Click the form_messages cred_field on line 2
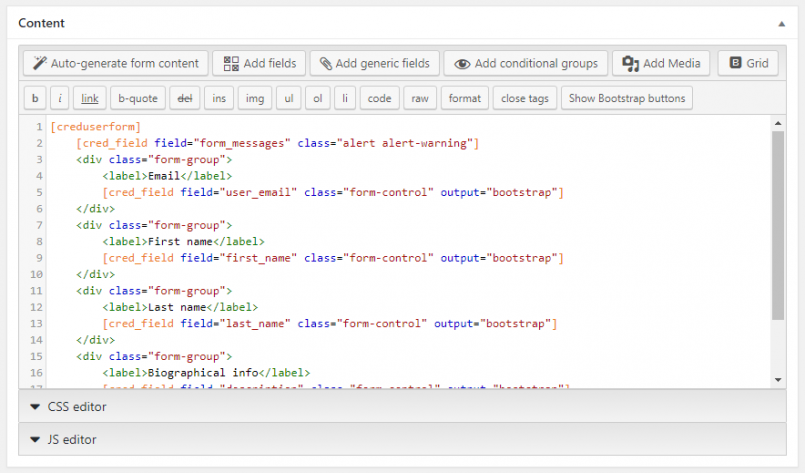 click(278, 143)
